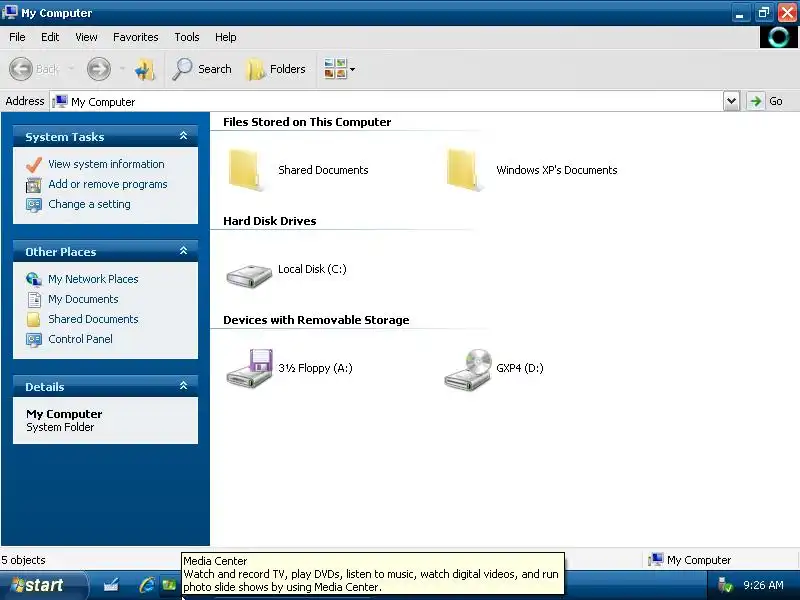The image size is (800, 600).
Task: Expand the Forward button history arrow
Action: [x=122, y=68]
